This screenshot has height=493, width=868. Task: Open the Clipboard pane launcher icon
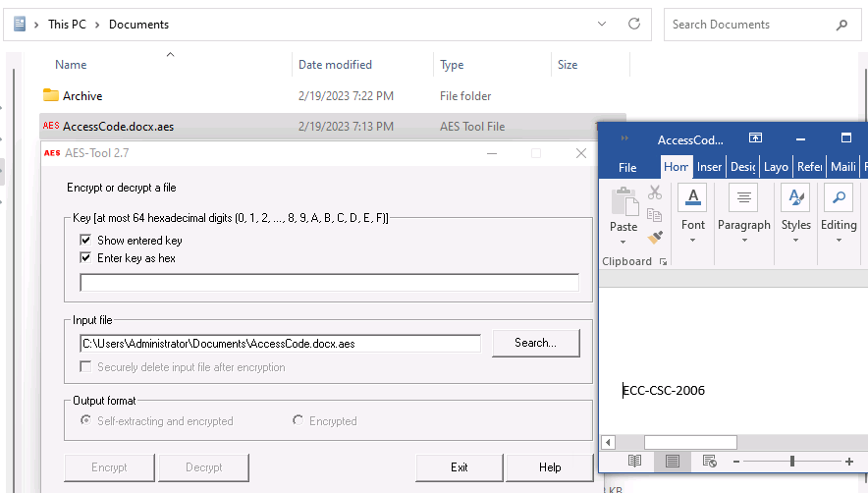664,262
